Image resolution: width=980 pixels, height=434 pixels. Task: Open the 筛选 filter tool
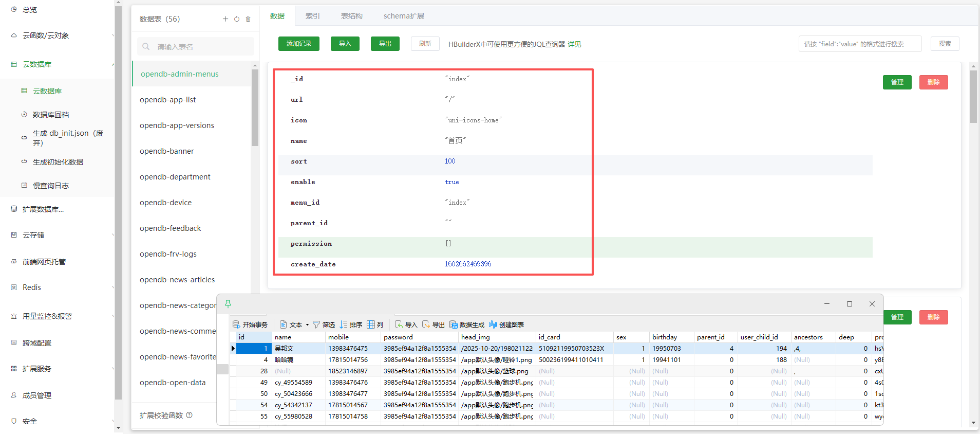tap(324, 324)
